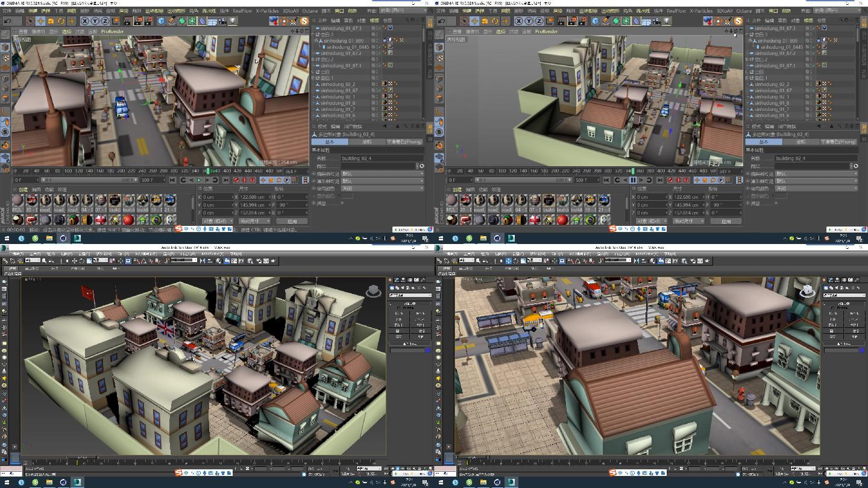Click Undo arrow in top-left Cinema 4D window
Image resolution: width=868 pixels, height=488 pixels.
click(x=7, y=20)
